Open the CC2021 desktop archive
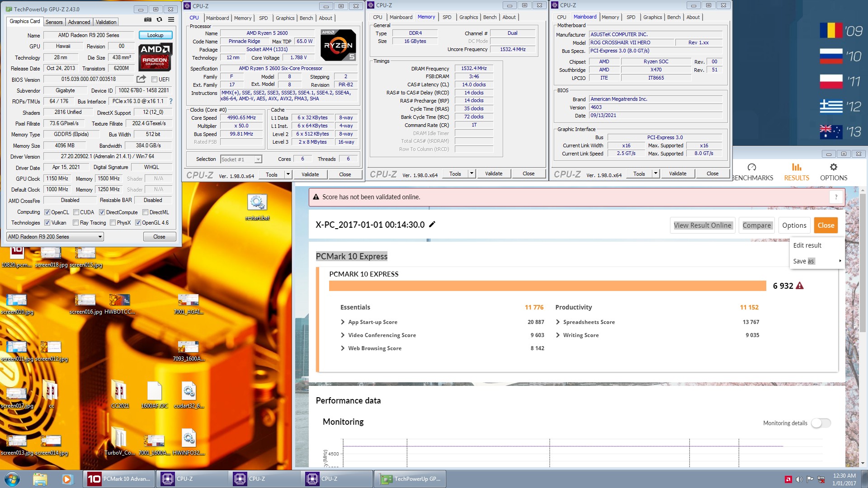 (x=120, y=395)
